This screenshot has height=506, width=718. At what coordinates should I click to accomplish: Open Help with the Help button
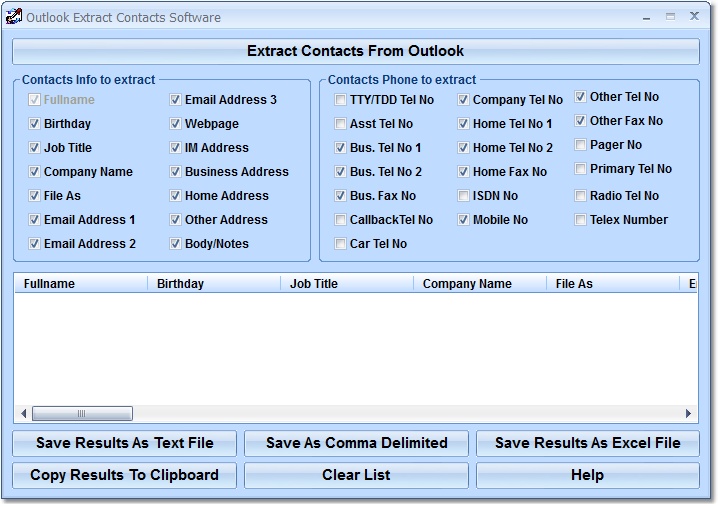pyautogui.click(x=588, y=475)
